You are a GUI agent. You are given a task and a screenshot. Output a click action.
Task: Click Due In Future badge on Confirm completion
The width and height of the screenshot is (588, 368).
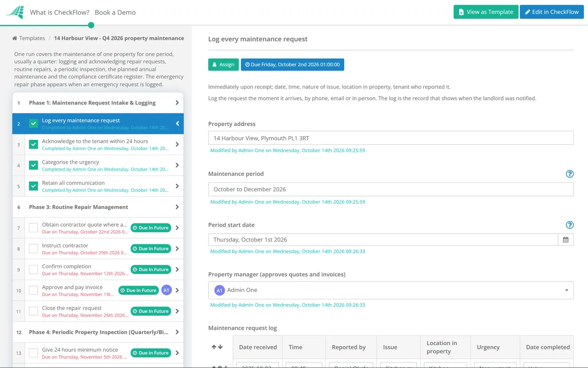(x=151, y=270)
